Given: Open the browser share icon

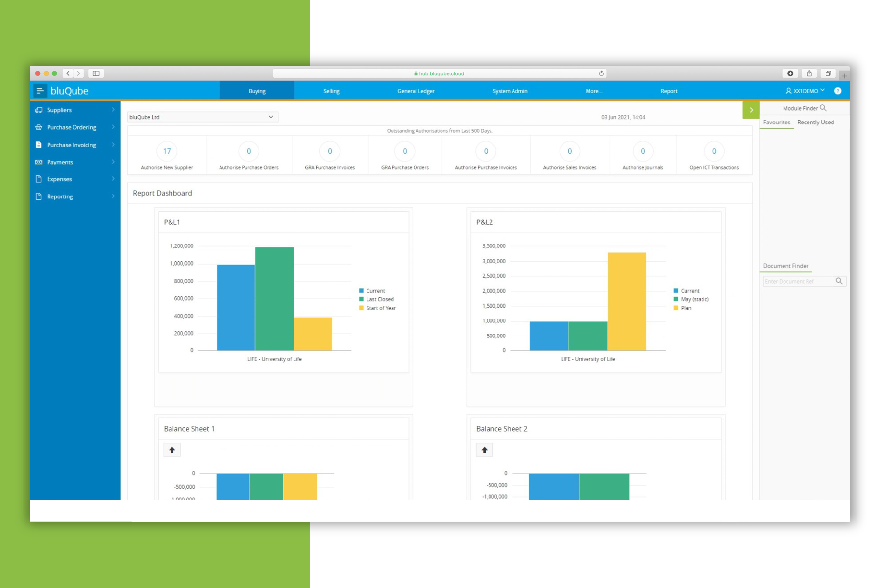Looking at the screenshot, I should 809,73.
